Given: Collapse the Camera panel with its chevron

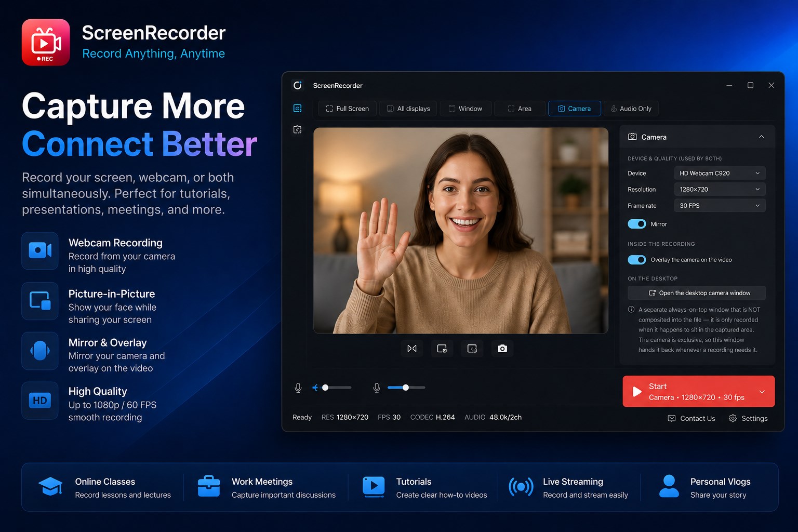Looking at the screenshot, I should click(x=761, y=137).
